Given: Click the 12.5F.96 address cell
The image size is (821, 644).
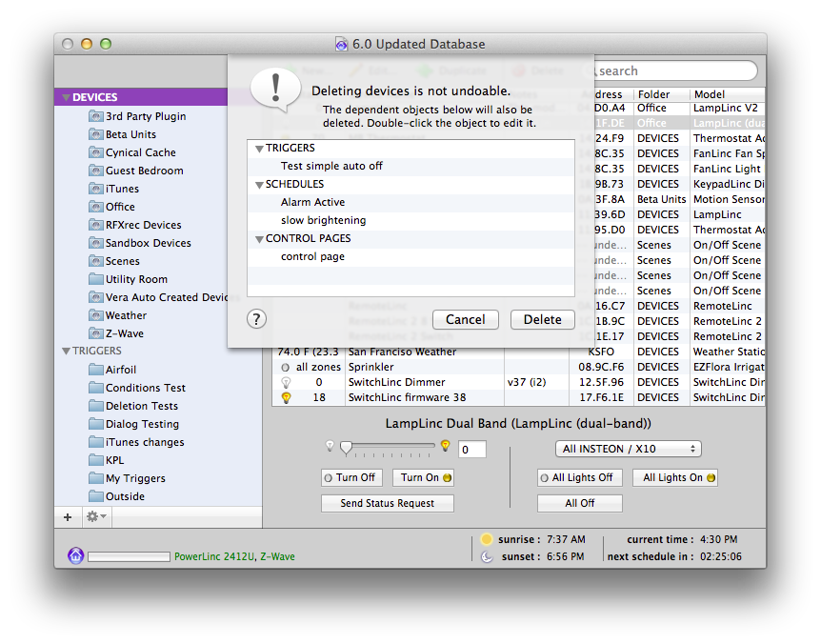Looking at the screenshot, I should coord(601,382).
